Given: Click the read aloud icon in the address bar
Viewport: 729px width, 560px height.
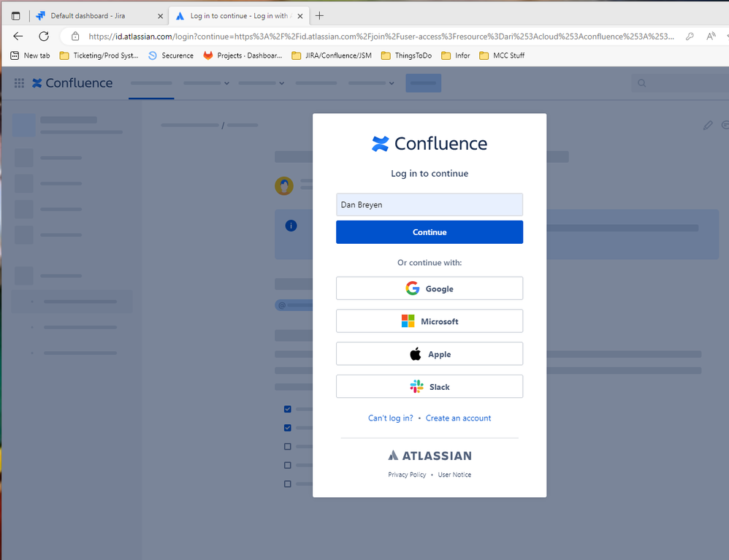Looking at the screenshot, I should click(x=711, y=37).
